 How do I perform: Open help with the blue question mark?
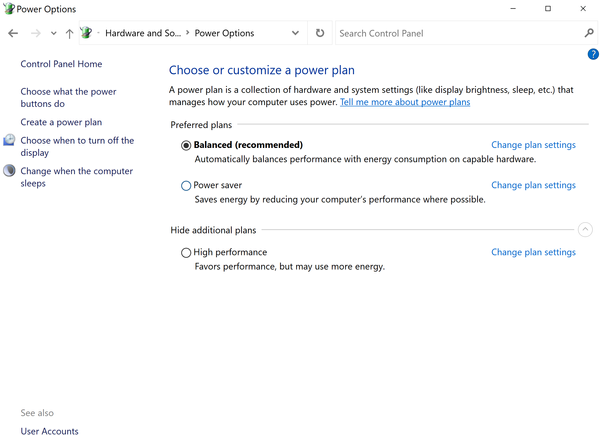point(593,54)
